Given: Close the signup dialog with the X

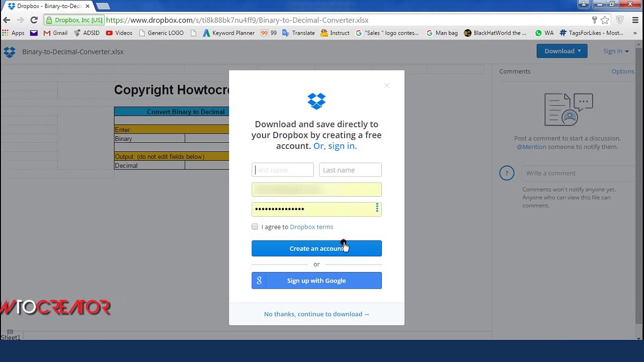Looking at the screenshot, I should tap(387, 85).
